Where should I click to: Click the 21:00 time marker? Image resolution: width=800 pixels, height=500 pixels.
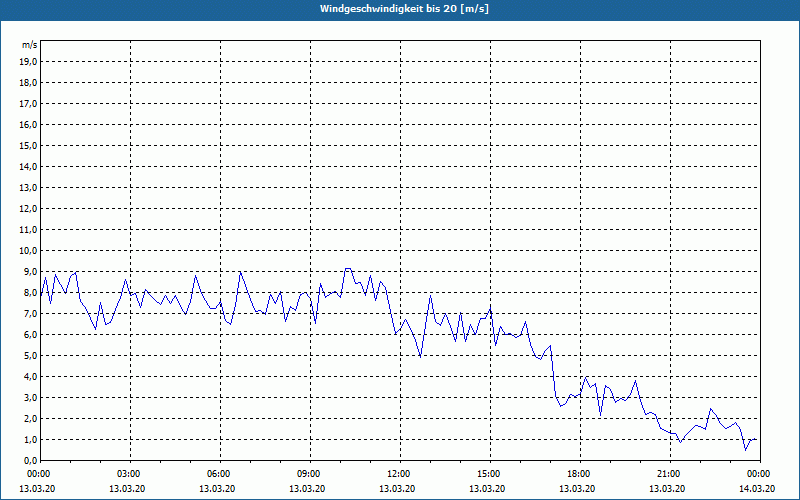670,474
